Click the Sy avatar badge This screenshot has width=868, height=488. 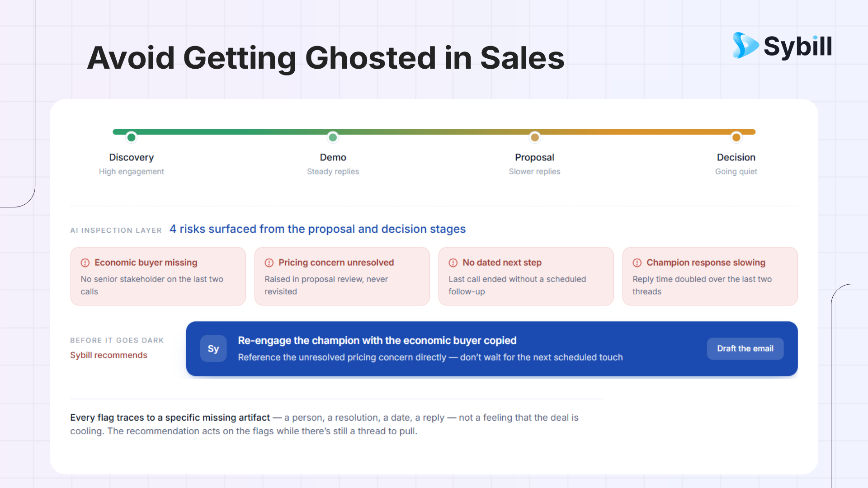(213, 348)
